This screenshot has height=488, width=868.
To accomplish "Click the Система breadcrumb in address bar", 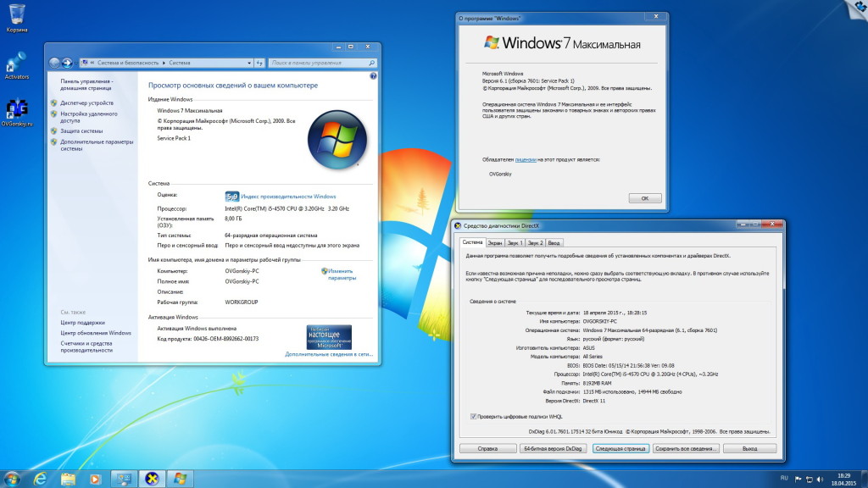I will tap(180, 63).
